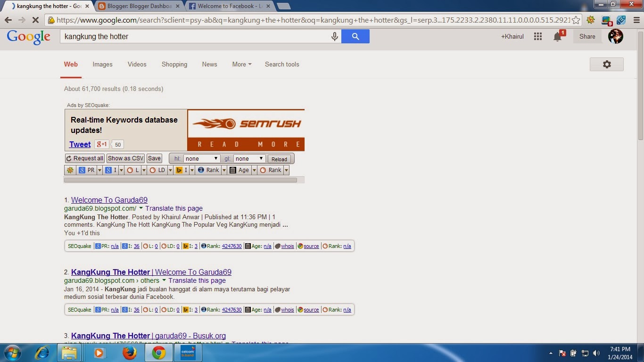Click the Age parameter with archive icon
This screenshot has height=362, width=644.
point(239,170)
